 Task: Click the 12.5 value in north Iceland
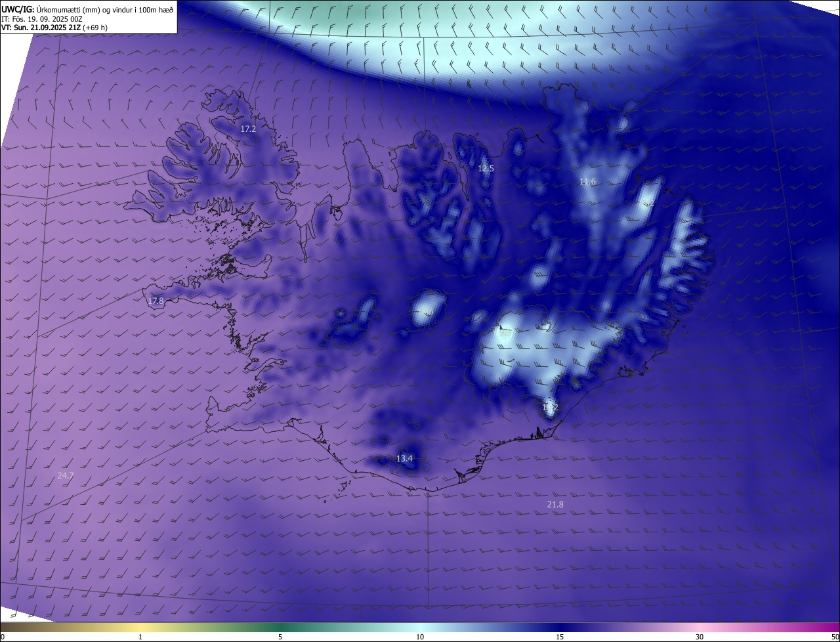pos(486,169)
